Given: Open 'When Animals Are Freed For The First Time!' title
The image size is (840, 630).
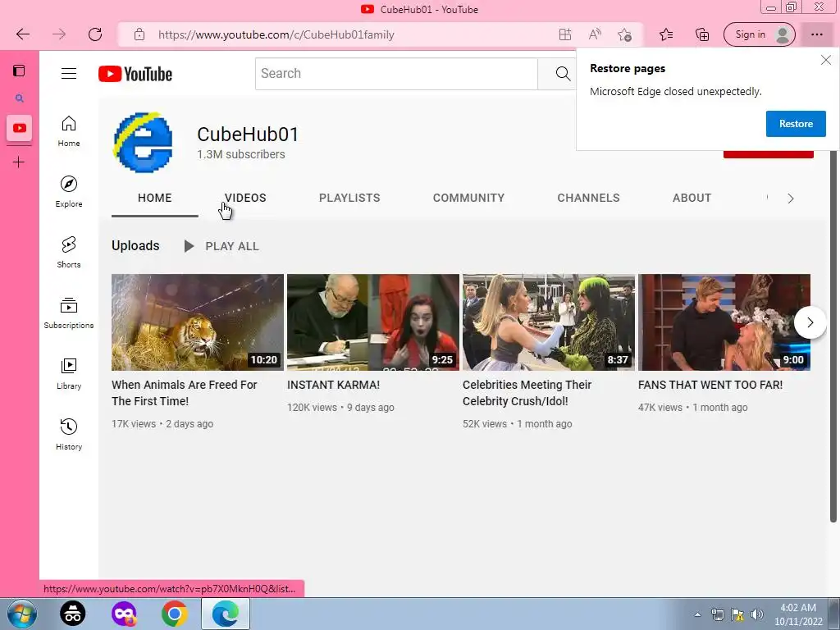Looking at the screenshot, I should [185, 393].
